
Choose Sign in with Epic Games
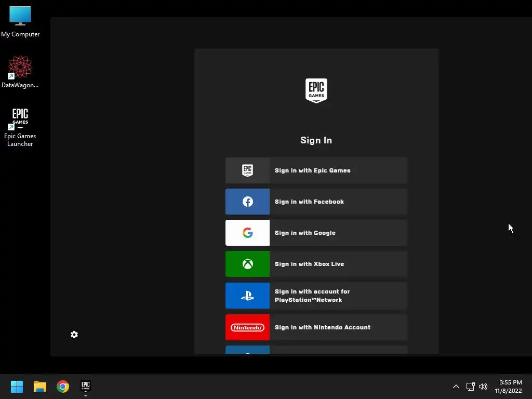[316, 170]
